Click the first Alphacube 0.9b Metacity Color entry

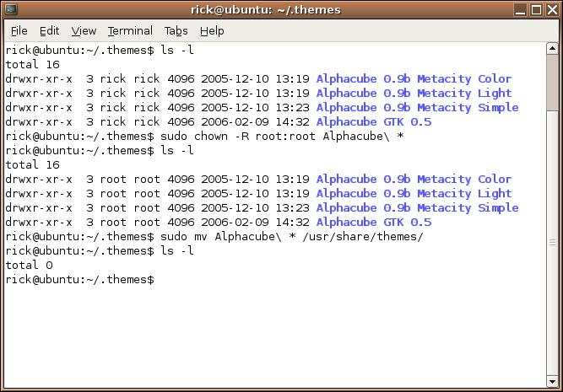click(414, 79)
